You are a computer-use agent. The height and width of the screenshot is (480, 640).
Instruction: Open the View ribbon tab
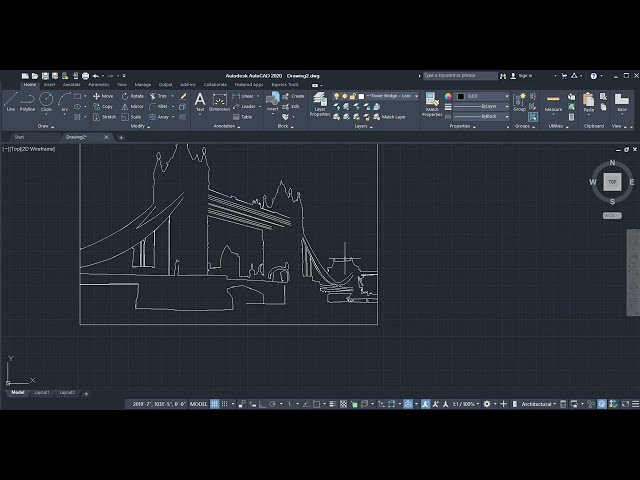[122, 85]
